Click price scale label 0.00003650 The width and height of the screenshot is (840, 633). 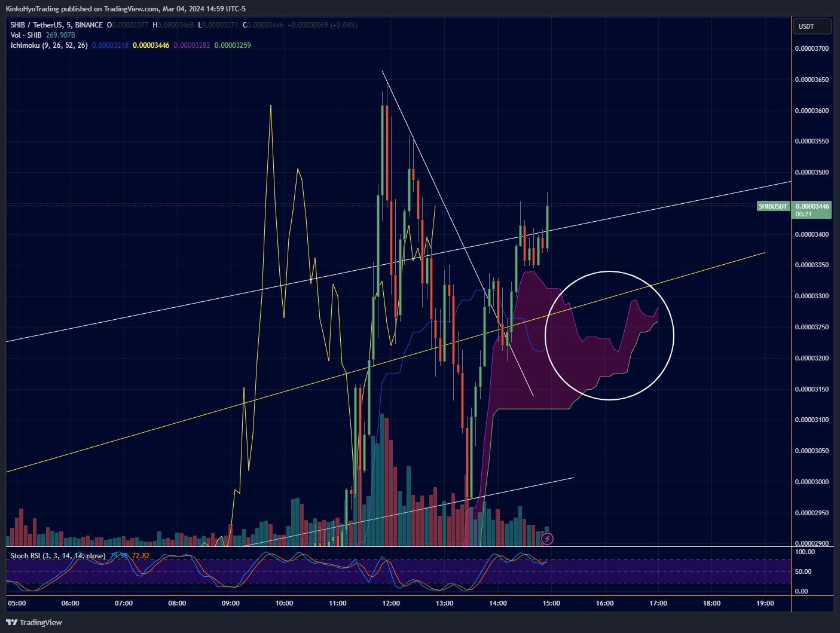pyautogui.click(x=812, y=79)
